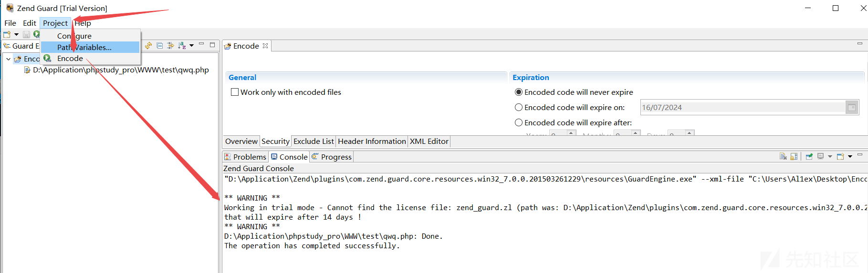The image size is (868, 273).
Task: Open the Edit menu
Action: tap(30, 23)
